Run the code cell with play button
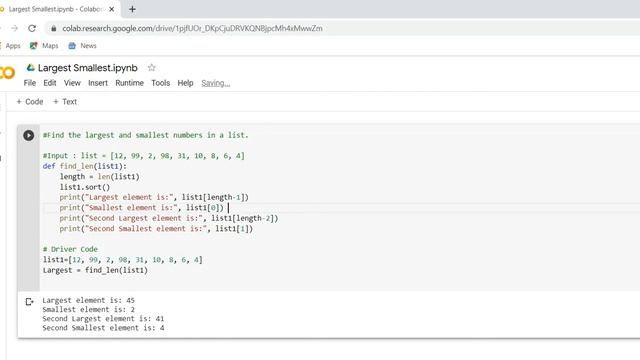 29,135
